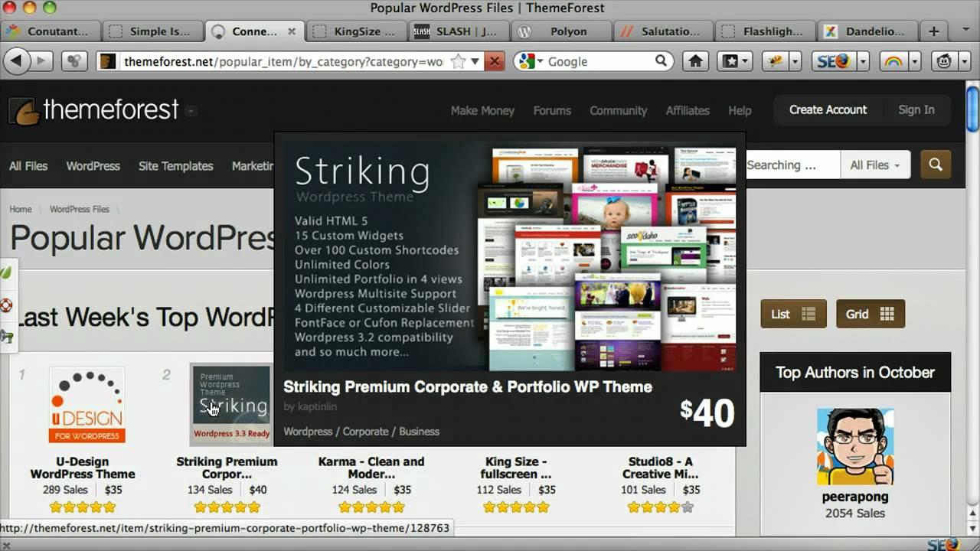
Task: Open the All Files search filter dropdown
Action: pos(875,165)
